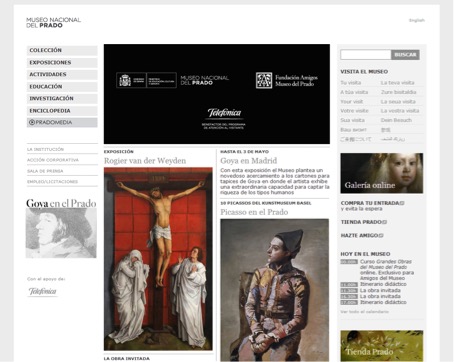This screenshot has width=454, height=362.
Task: Select the Votre visite link
Action: [x=354, y=111]
